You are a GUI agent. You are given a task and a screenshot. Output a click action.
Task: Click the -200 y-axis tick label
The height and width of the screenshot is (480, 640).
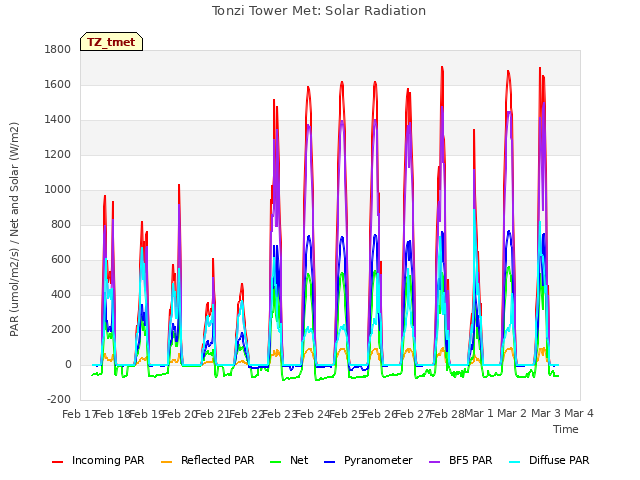[59, 399]
